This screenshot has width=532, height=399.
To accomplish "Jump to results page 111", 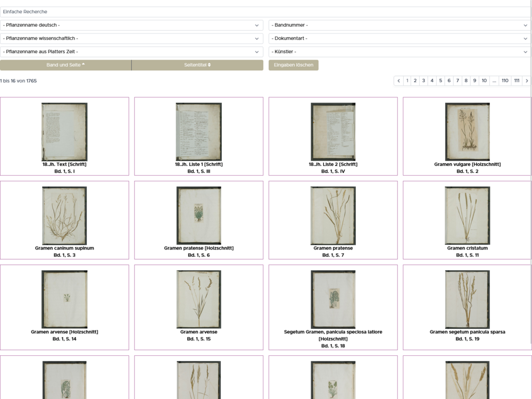I will coord(517,81).
